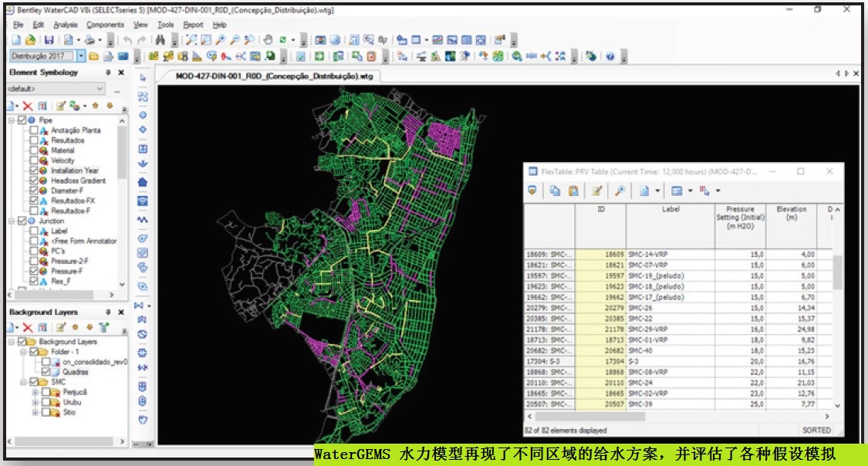
Task: Click the FlexTable Zoom To magnifier icon
Action: point(620,191)
